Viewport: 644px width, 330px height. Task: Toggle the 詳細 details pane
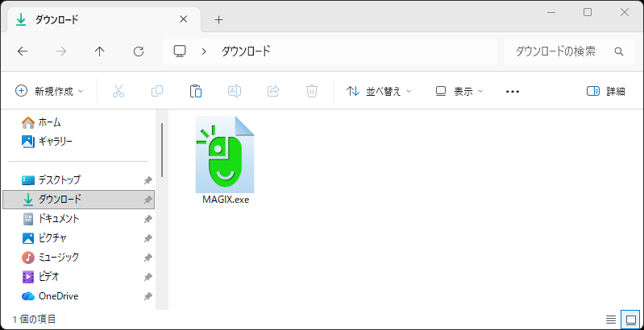coord(605,91)
